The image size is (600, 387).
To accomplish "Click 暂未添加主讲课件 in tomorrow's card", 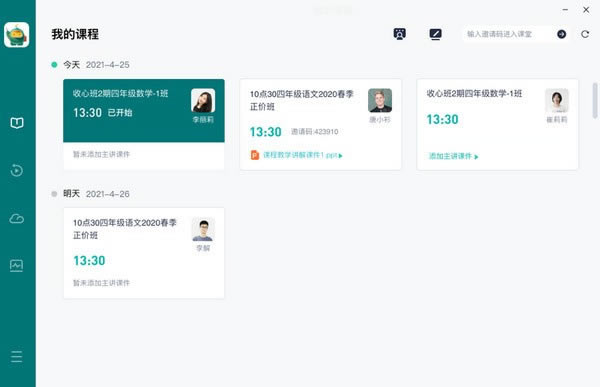I will tap(101, 283).
